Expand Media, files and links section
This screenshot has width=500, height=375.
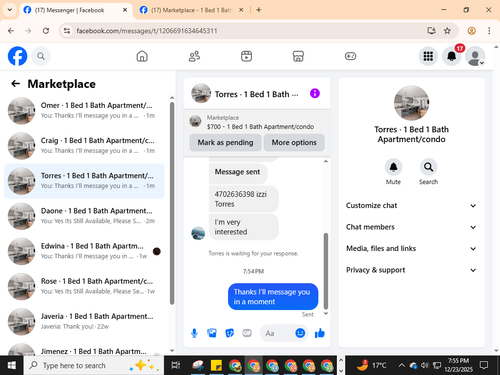pos(411,249)
